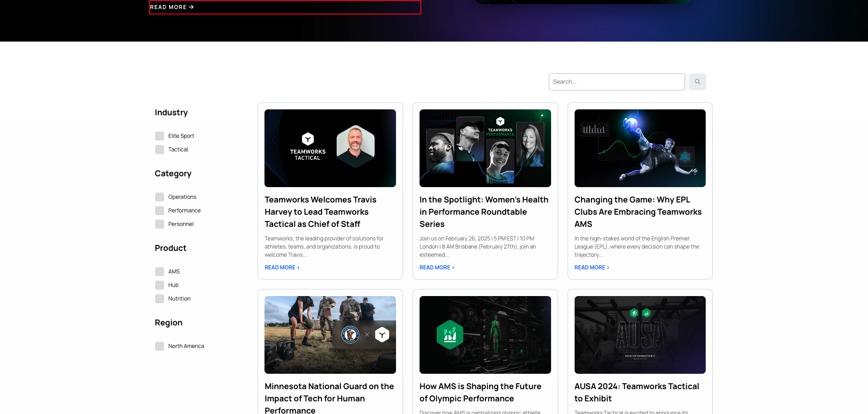The image size is (868, 414).
Task: Click the top READ MORE arrow link
Action: point(172,7)
